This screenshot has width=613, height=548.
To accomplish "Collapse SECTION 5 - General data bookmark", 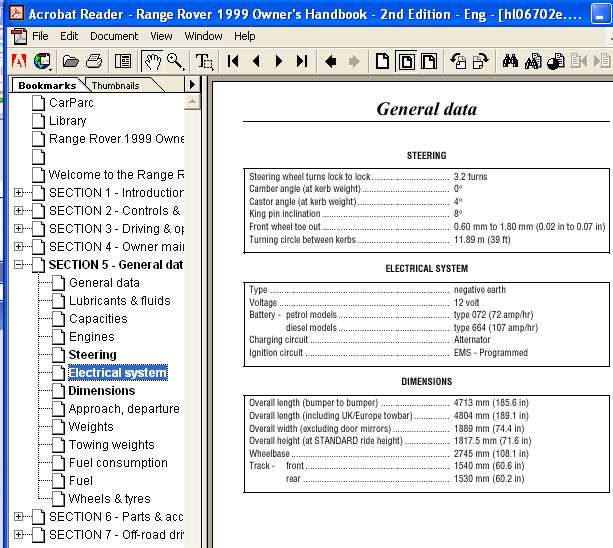I will tap(18, 265).
